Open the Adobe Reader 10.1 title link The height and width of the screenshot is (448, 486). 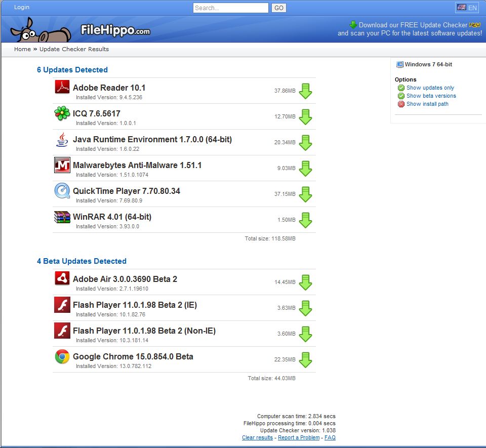(109, 88)
